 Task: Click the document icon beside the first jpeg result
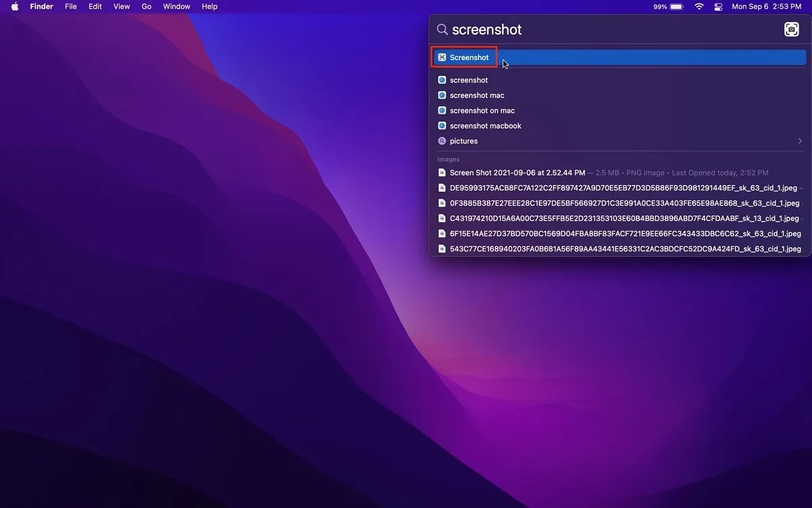[x=442, y=188]
